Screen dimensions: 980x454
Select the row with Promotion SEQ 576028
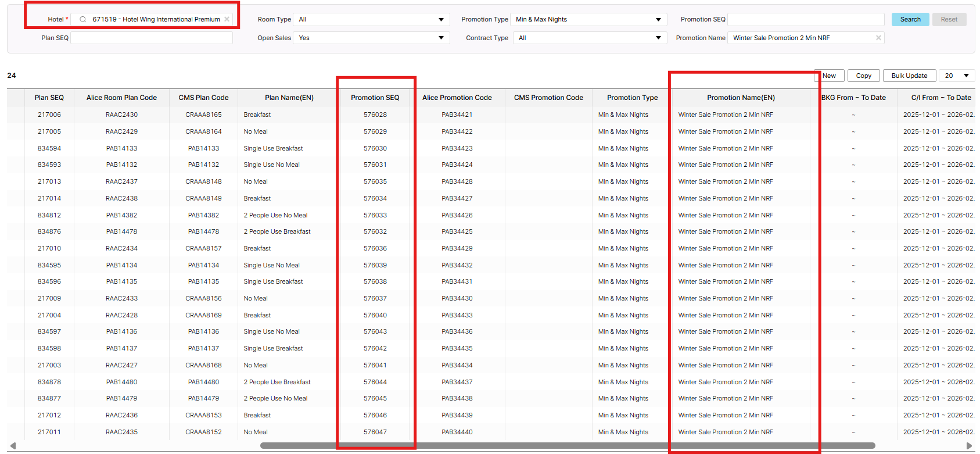(x=375, y=115)
